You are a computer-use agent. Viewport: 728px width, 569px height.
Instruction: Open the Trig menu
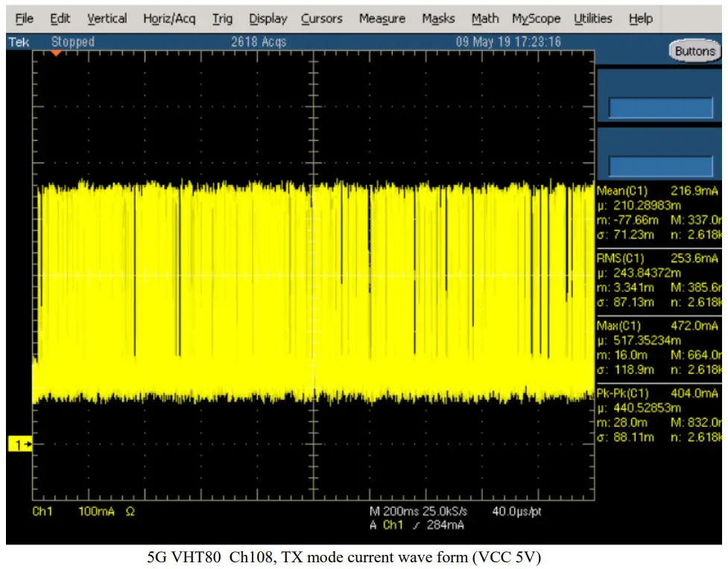[222, 19]
